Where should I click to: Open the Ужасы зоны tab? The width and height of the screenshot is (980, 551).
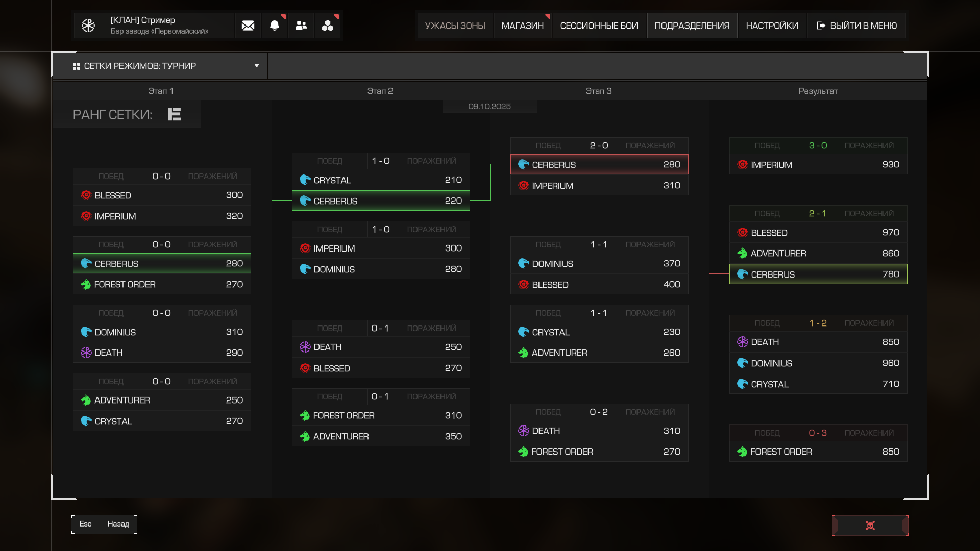coord(455,26)
